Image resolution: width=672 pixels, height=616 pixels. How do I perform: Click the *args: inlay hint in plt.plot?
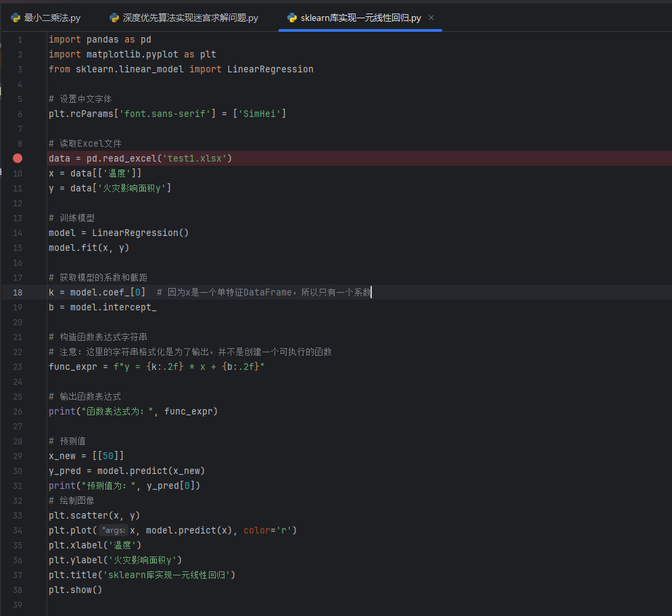[x=113, y=530]
